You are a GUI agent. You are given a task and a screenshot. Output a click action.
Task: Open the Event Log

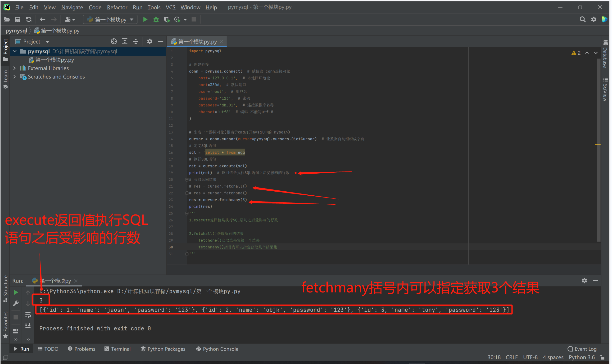click(x=582, y=349)
